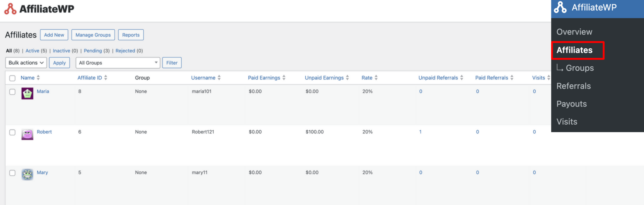The height and width of the screenshot is (205, 644).
Task: Sort by Visits column arrows
Action: 549,78
